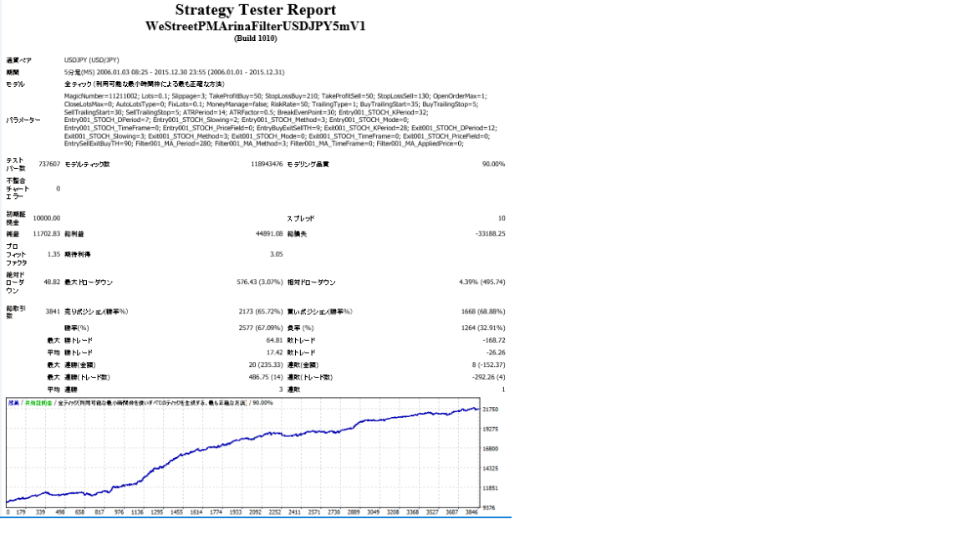Screen dimensions: 968x560
Task: Click the '連敗(金額)' label
Action: (x=303, y=365)
